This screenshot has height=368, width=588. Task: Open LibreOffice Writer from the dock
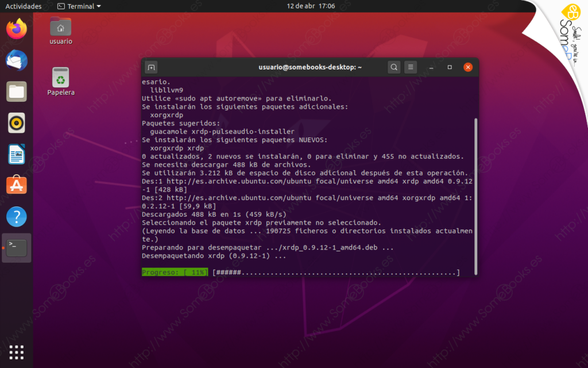click(17, 154)
